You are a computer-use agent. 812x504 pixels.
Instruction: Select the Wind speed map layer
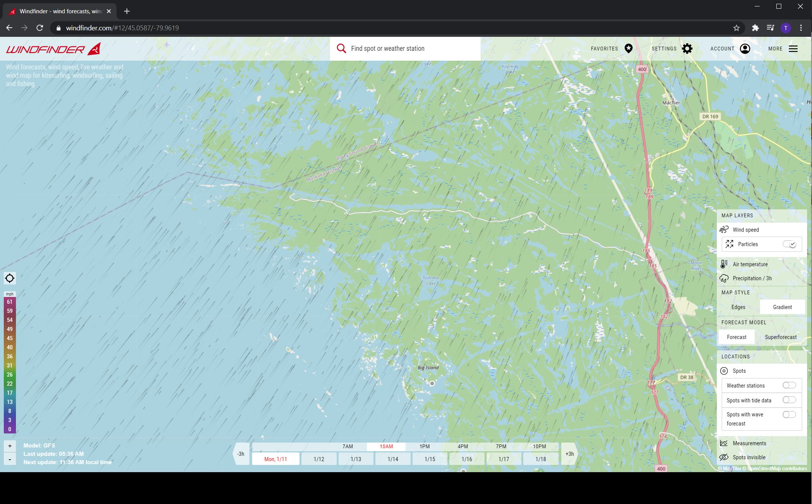[x=745, y=229]
